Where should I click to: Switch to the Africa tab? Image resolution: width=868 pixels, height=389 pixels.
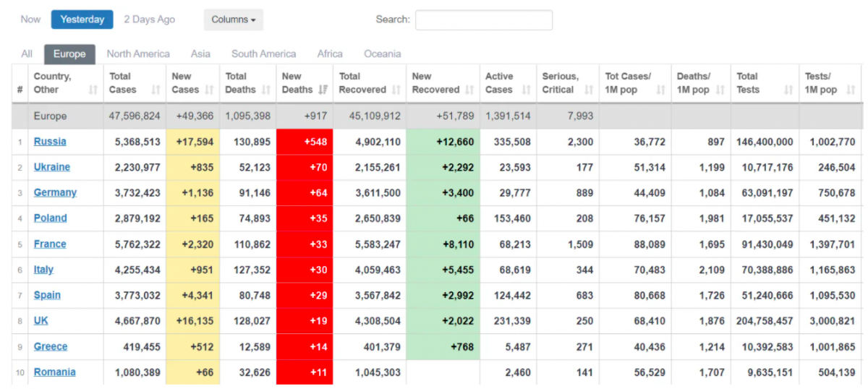[330, 54]
